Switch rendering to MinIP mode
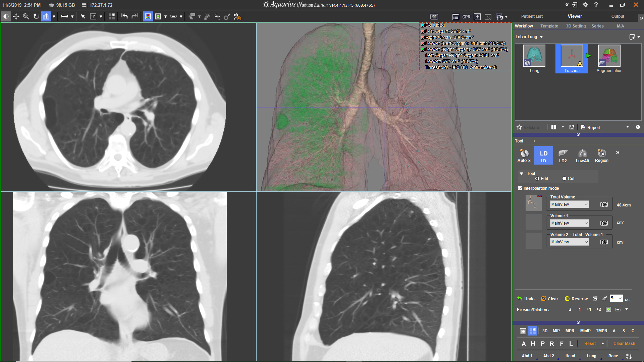 click(x=585, y=331)
